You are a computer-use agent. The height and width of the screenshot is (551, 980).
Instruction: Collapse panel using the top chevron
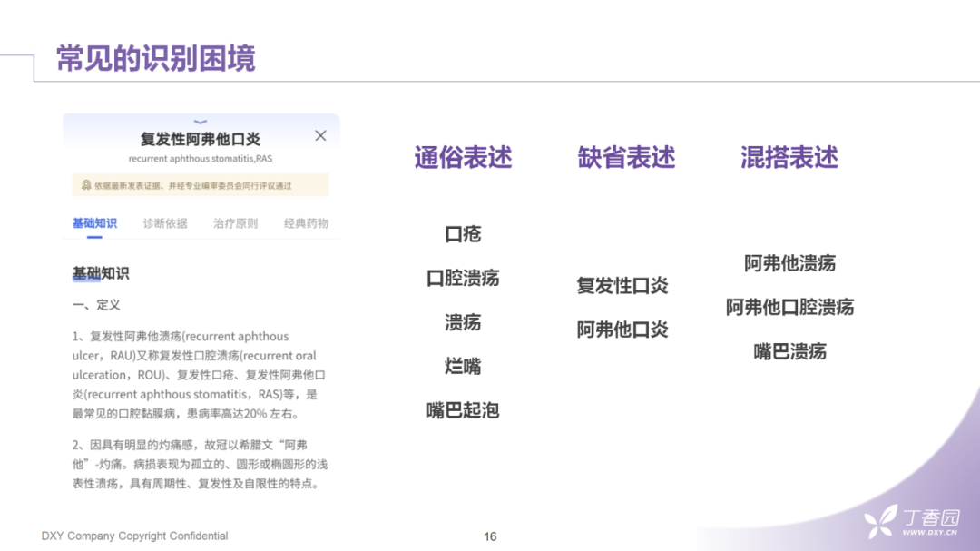coord(200,122)
